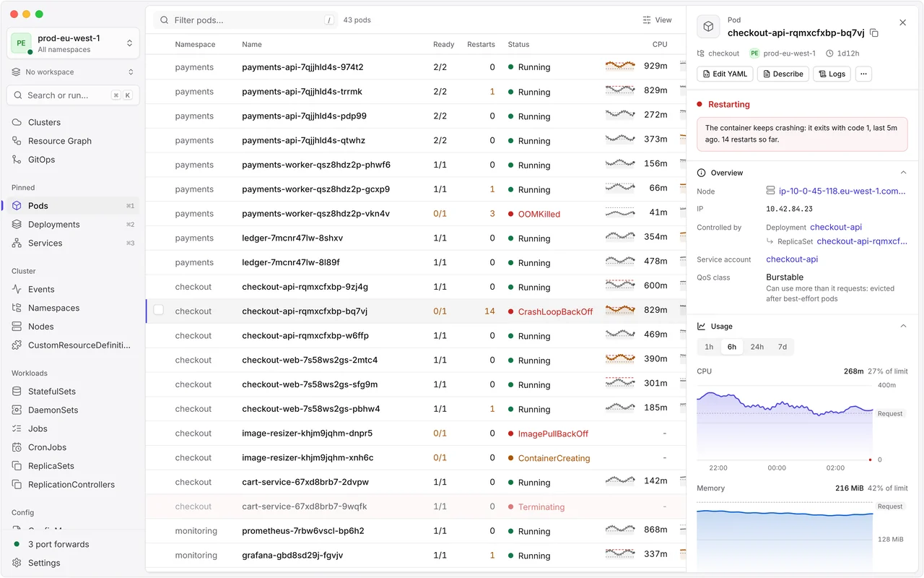Copy the pod name with the copy icon

click(874, 33)
